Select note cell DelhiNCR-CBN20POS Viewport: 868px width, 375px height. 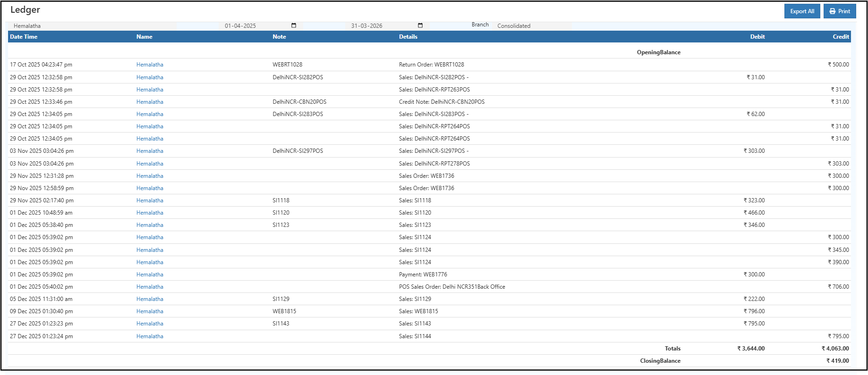[x=299, y=102]
